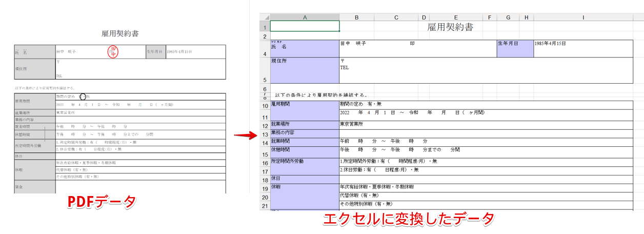Viewport: 644px width, 234px height.
Task: Click the 業務の内容 cell in the Excel sheet
Action: pos(305,134)
